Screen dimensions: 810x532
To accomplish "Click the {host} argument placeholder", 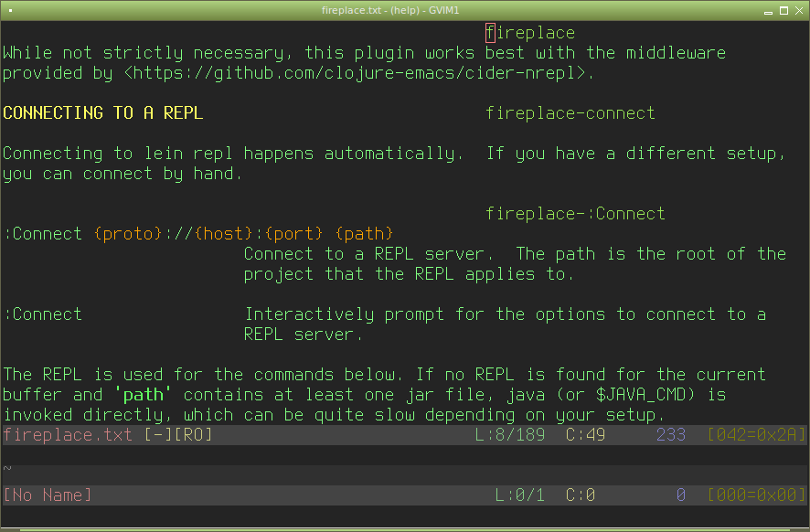I will (223, 234).
